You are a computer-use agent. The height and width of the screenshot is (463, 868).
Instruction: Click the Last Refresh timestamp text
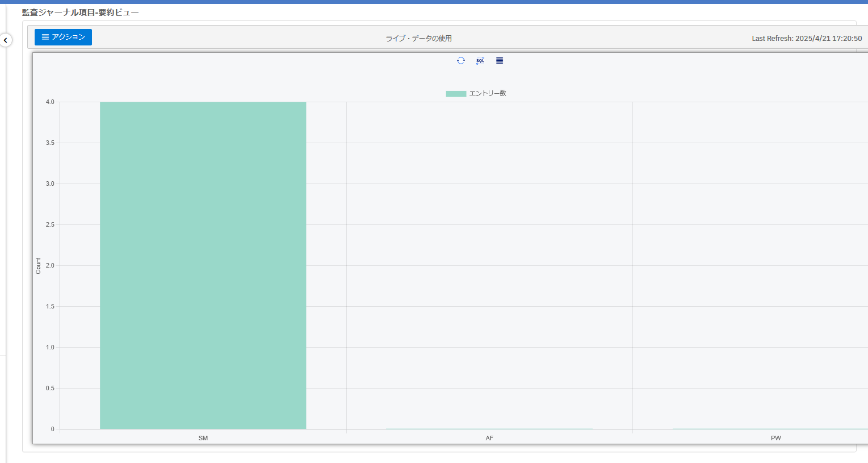pyautogui.click(x=807, y=39)
